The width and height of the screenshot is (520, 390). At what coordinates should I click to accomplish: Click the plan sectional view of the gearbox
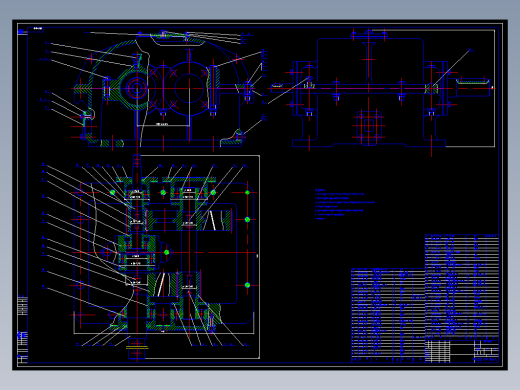150,257
